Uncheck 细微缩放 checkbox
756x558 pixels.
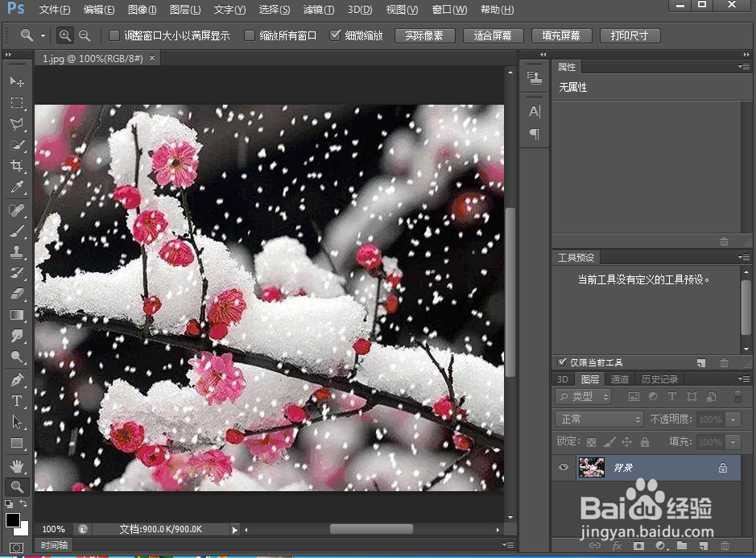coord(335,35)
